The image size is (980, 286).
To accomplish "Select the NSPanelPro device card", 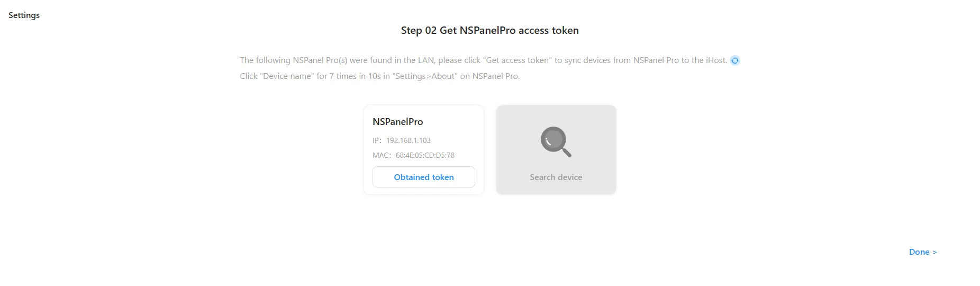I will tap(424, 150).
